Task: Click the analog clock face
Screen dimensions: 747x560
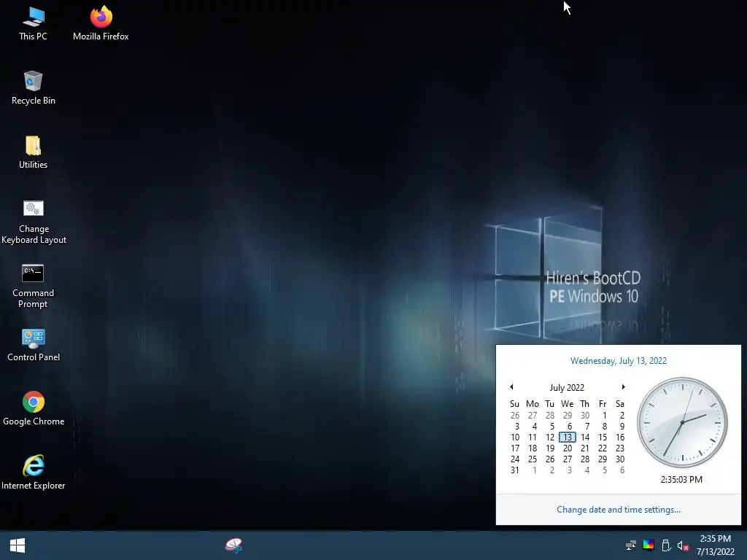Action: (682, 422)
